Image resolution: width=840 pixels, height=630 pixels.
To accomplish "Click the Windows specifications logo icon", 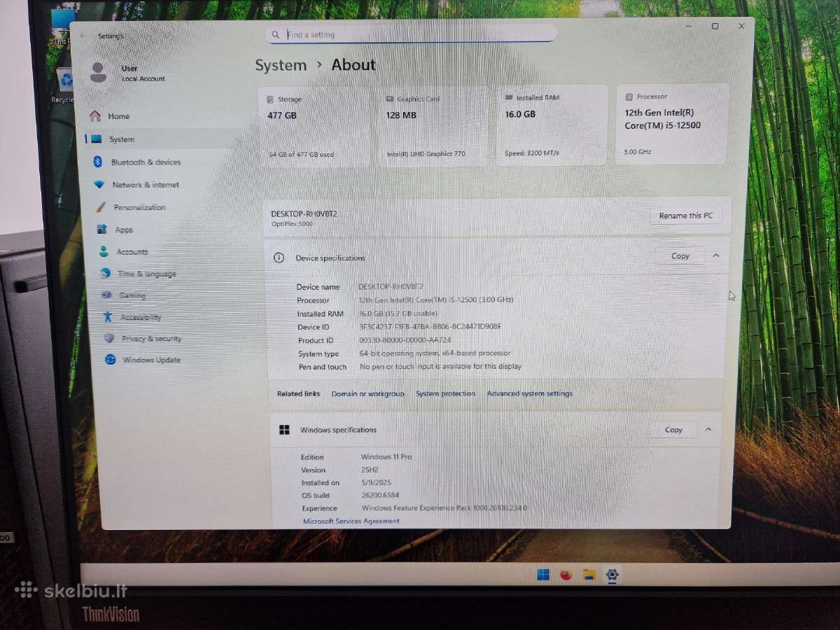I will coord(284,430).
